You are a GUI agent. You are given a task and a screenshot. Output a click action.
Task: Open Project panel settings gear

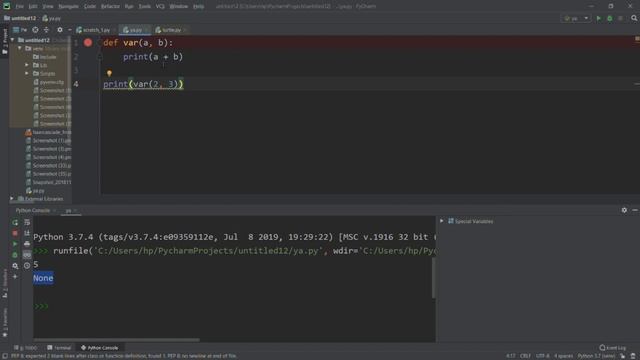click(60, 30)
